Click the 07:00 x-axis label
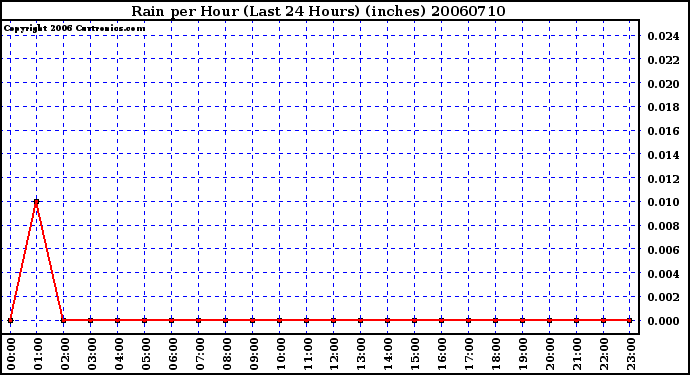Screen dimensions: 690x375 pyautogui.click(x=200, y=354)
